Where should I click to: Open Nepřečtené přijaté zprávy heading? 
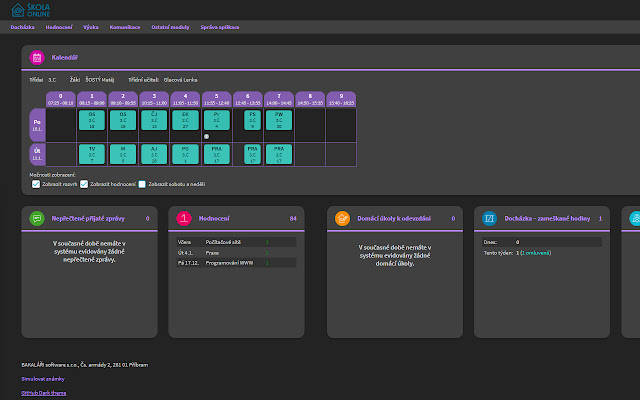[x=88, y=218]
